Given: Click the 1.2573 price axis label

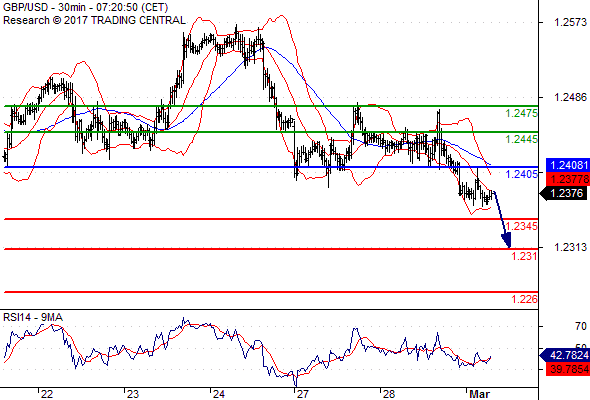Looking at the screenshot, I should pyautogui.click(x=570, y=23).
